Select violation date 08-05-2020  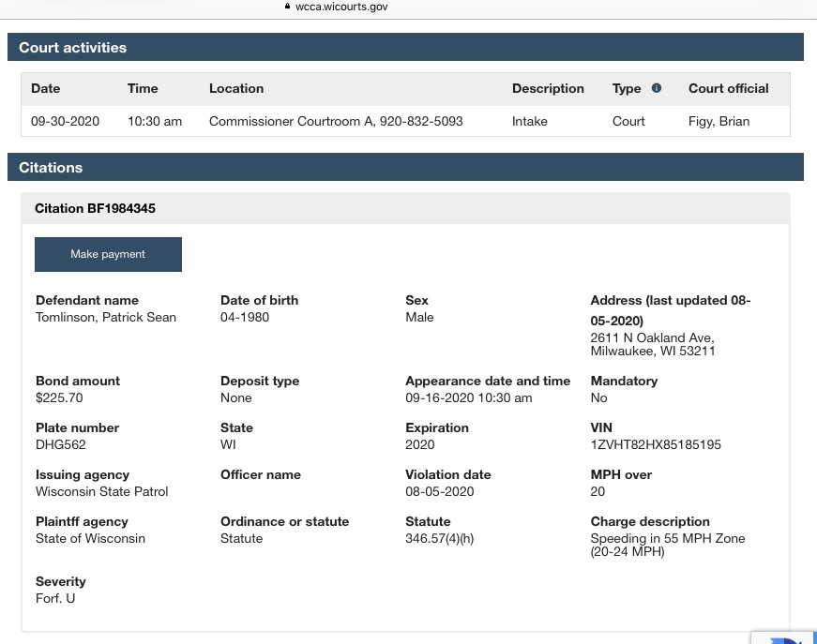coord(440,491)
